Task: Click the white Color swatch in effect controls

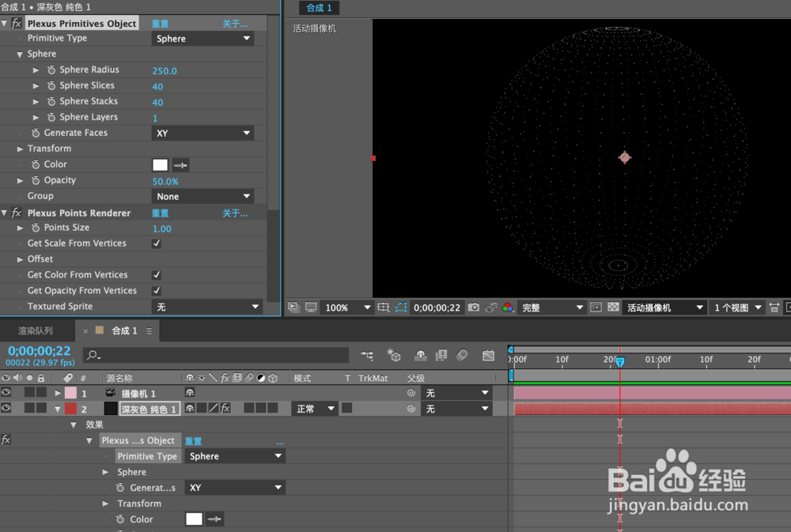Action: (160, 165)
